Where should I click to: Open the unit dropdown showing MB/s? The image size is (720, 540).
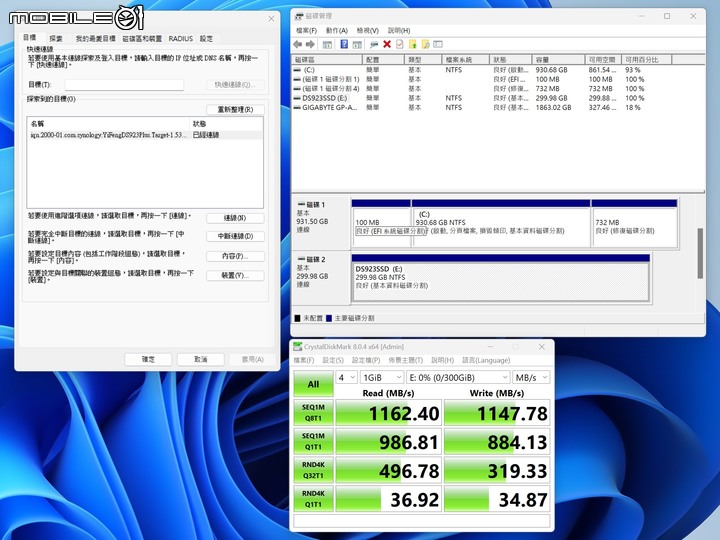pos(531,377)
